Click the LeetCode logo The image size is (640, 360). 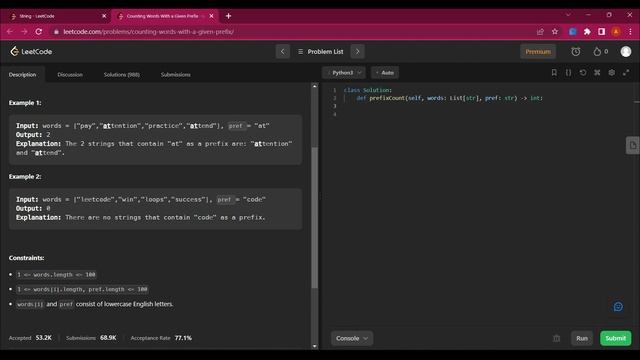pos(31,51)
